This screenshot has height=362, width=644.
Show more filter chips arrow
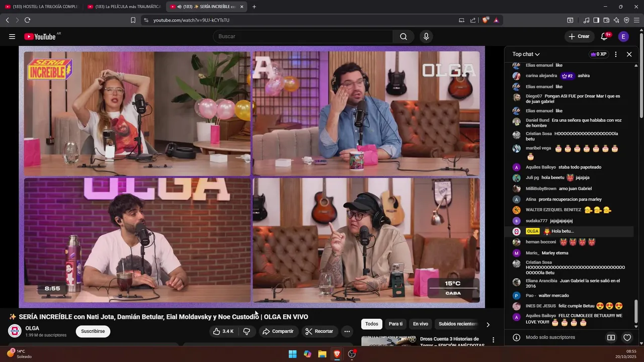point(488,324)
